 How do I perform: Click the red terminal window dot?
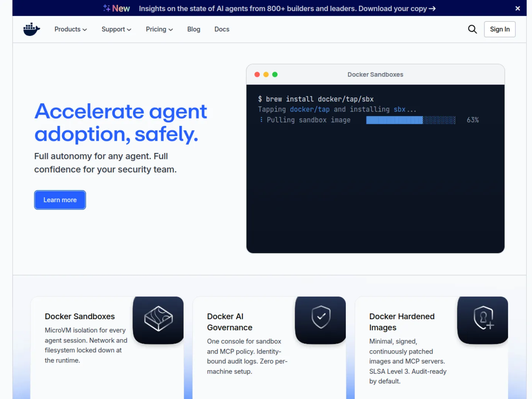tap(257, 75)
